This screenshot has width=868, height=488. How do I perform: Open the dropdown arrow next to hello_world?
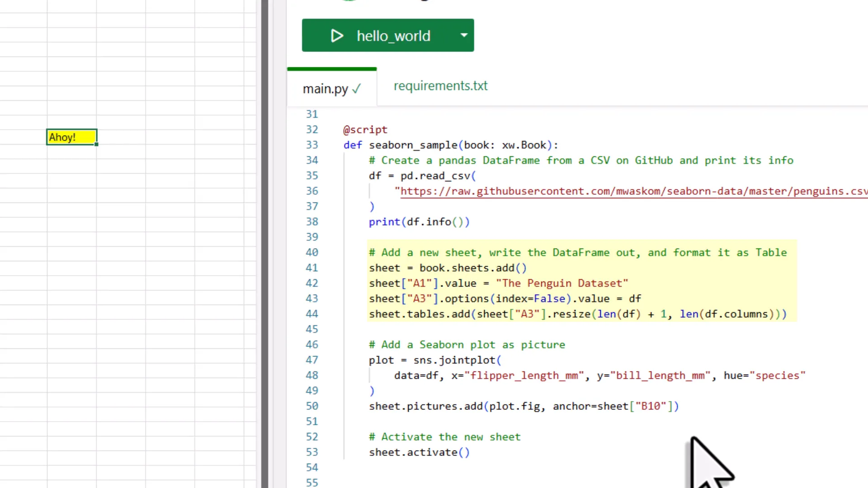464,35
